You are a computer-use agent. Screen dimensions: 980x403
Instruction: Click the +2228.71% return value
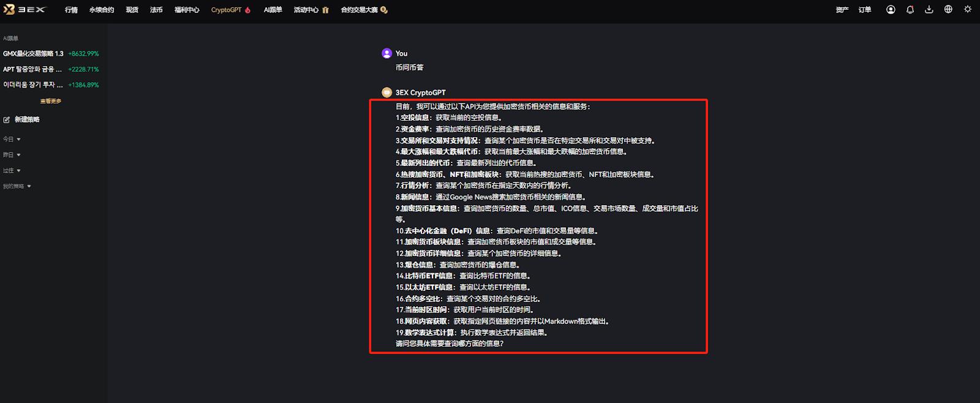tap(83, 69)
